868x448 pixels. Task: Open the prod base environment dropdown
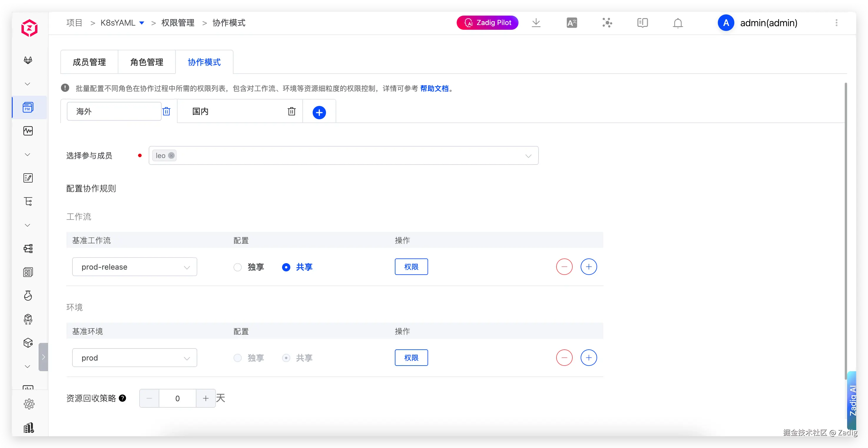point(135,358)
